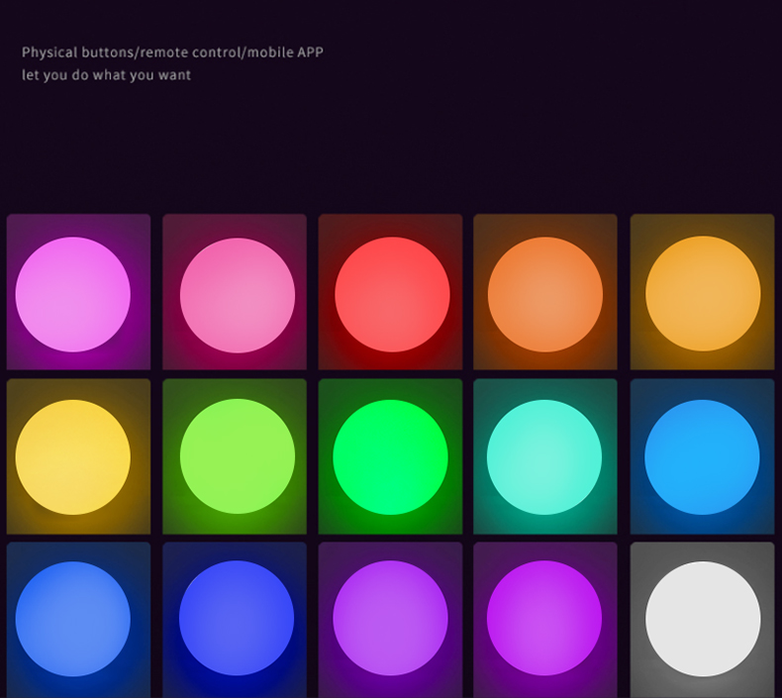Choose the cornflower blue sphere
The width and height of the screenshot is (782, 700).
click(73, 619)
